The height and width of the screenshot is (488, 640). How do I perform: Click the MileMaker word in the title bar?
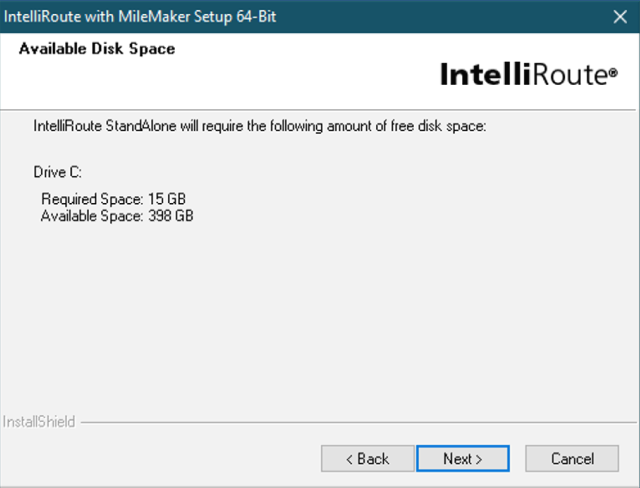point(154,17)
